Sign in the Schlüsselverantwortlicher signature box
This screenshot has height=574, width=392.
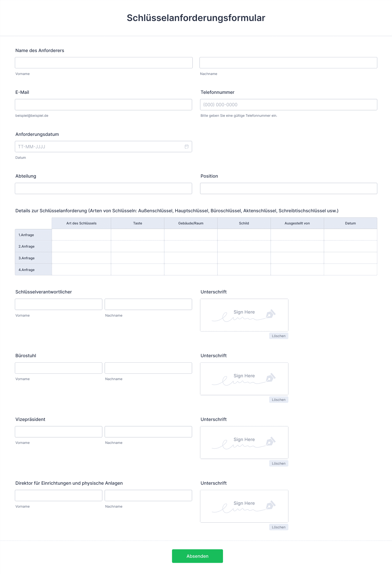click(x=244, y=315)
